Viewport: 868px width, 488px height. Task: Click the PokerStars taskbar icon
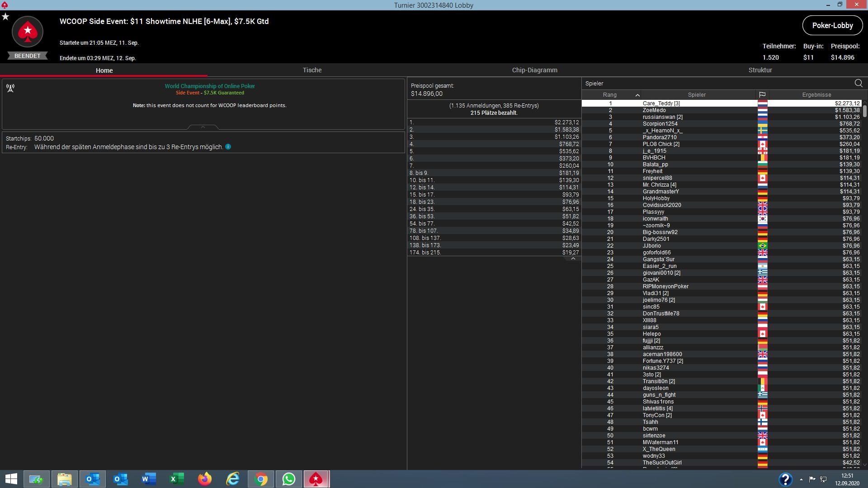tap(316, 479)
